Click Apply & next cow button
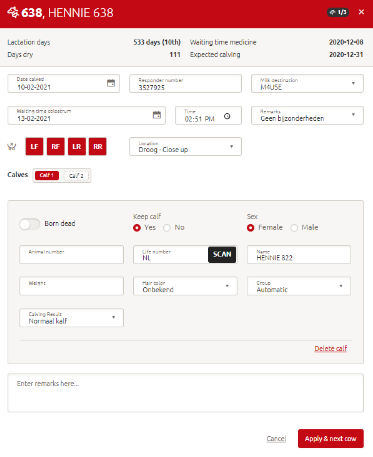The width and height of the screenshot is (373, 457). (x=331, y=438)
